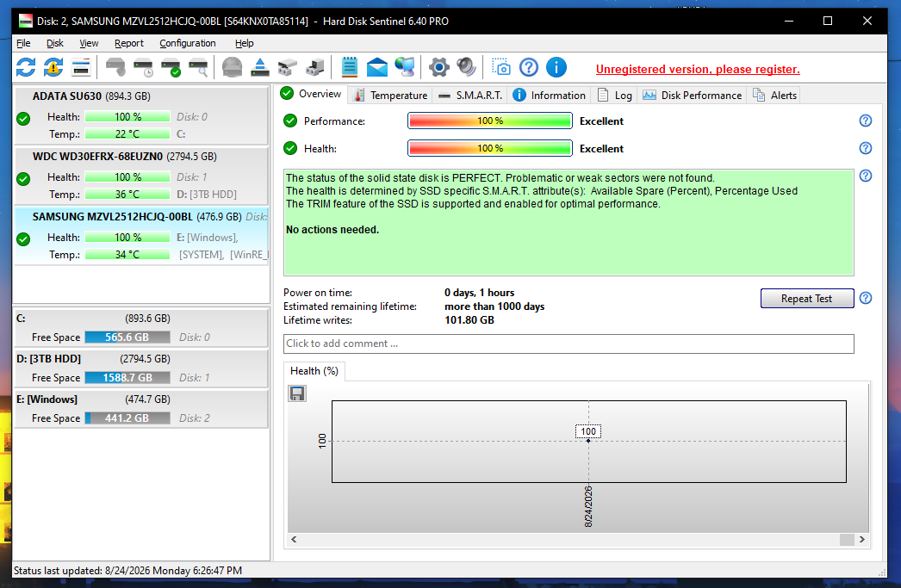Open the Report menu
This screenshot has height=588, width=901.
[x=128, y=43]
